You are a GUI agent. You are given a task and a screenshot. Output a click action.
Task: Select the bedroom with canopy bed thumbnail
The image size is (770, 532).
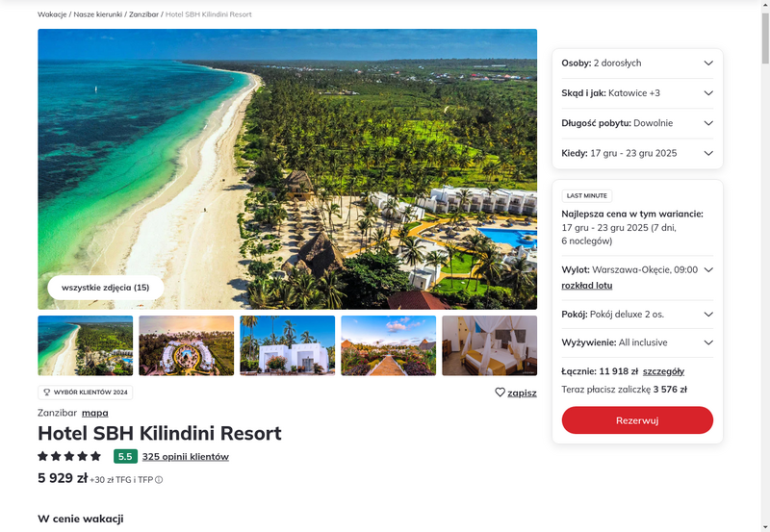(x=490, y=345)
